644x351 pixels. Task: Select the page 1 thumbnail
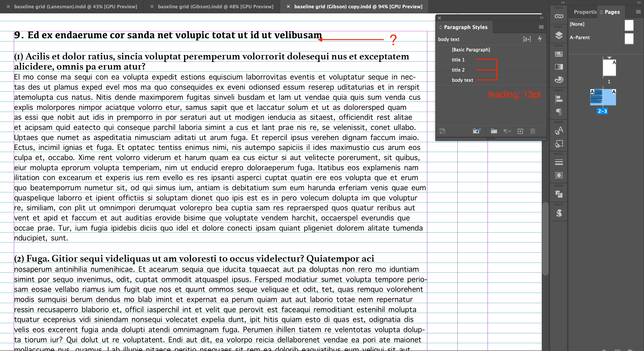coord(609,67)
